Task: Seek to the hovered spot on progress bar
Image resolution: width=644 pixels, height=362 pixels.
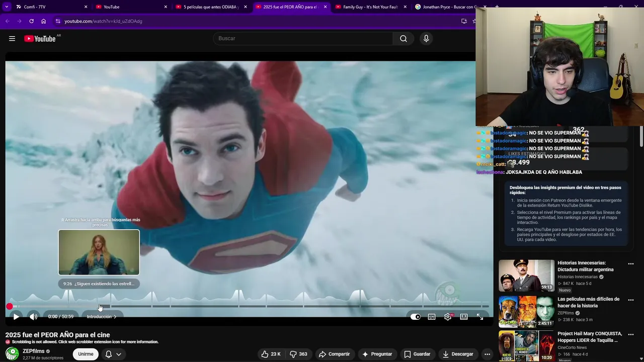Action: pos(100,306)
